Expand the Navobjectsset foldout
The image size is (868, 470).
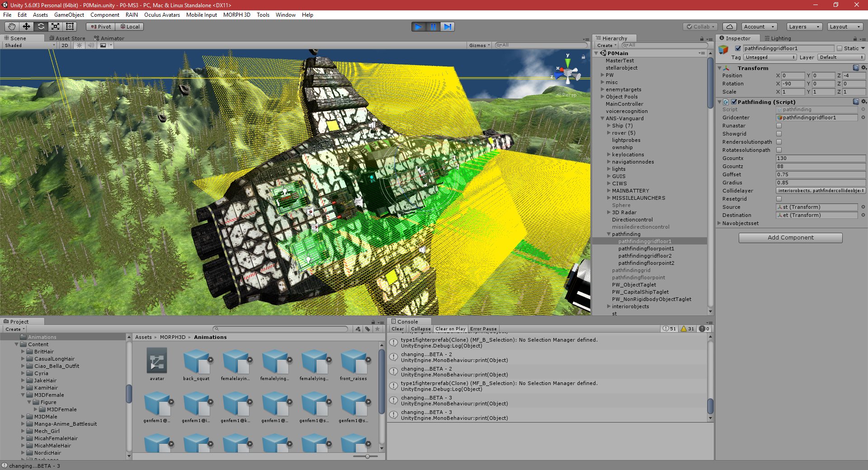(x=720, y=223)
